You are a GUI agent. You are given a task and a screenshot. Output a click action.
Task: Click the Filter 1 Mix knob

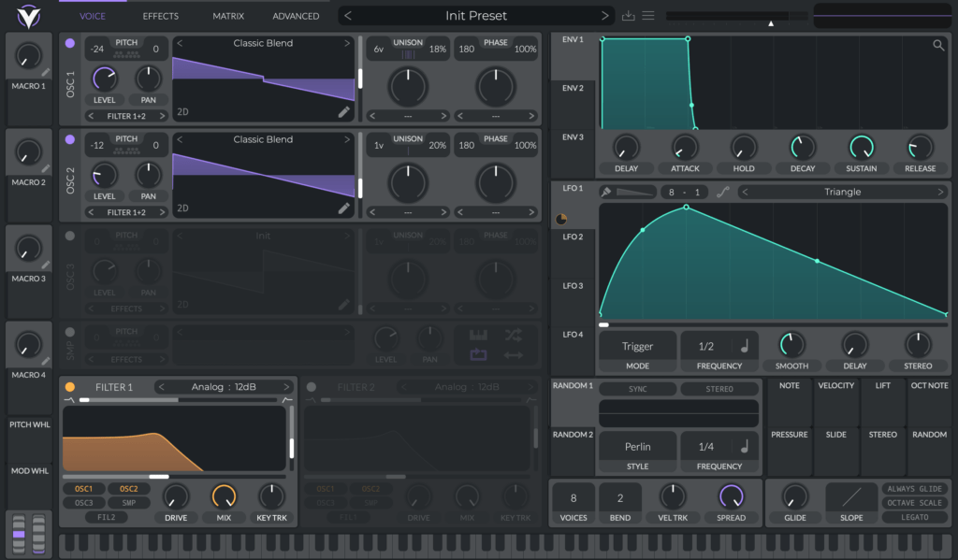(x=224, y=496)
